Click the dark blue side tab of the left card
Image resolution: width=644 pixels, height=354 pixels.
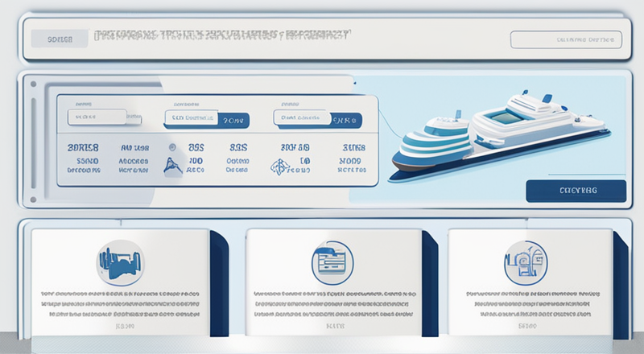pyautogui.click(x=219, y=283)
